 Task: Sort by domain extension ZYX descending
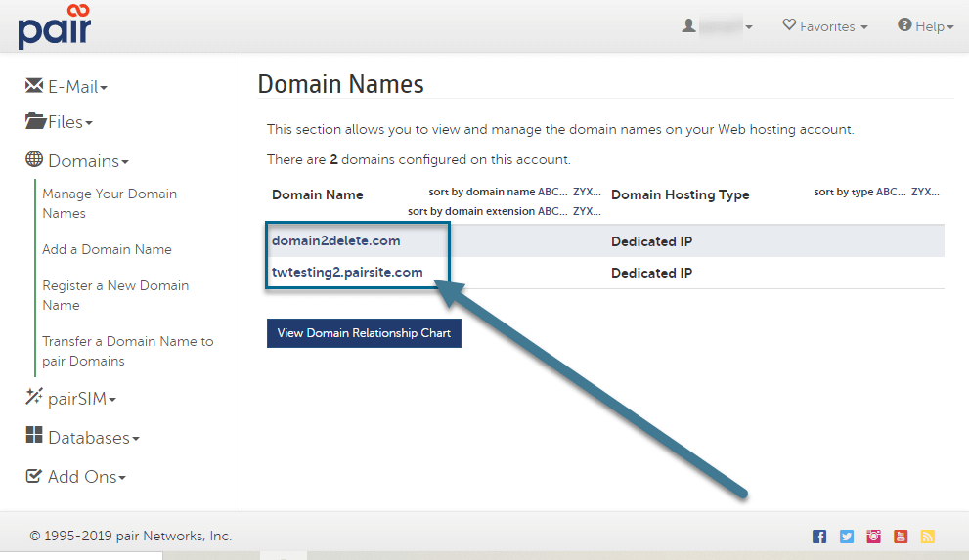tap(587, 211)
